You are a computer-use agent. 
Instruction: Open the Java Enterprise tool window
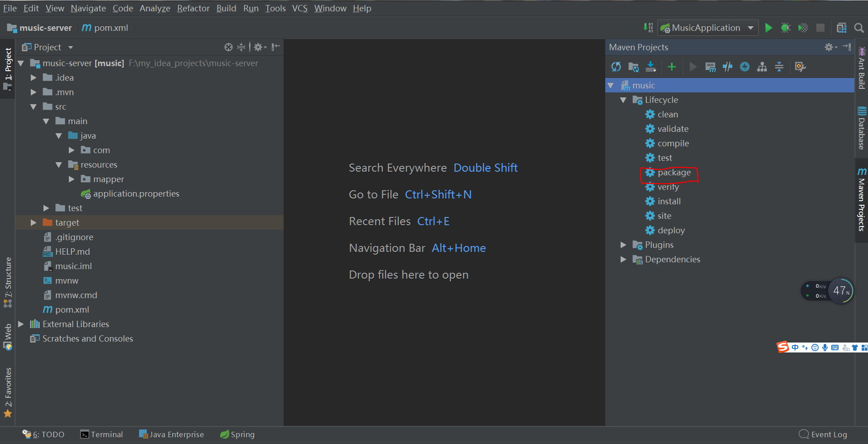[171, 434]
